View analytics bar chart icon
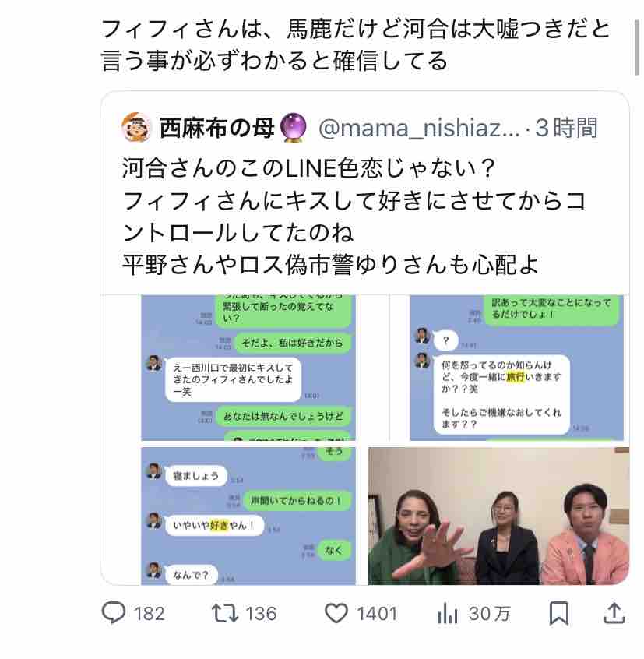Viewport: 644px width, 659px height. (448, 614)
